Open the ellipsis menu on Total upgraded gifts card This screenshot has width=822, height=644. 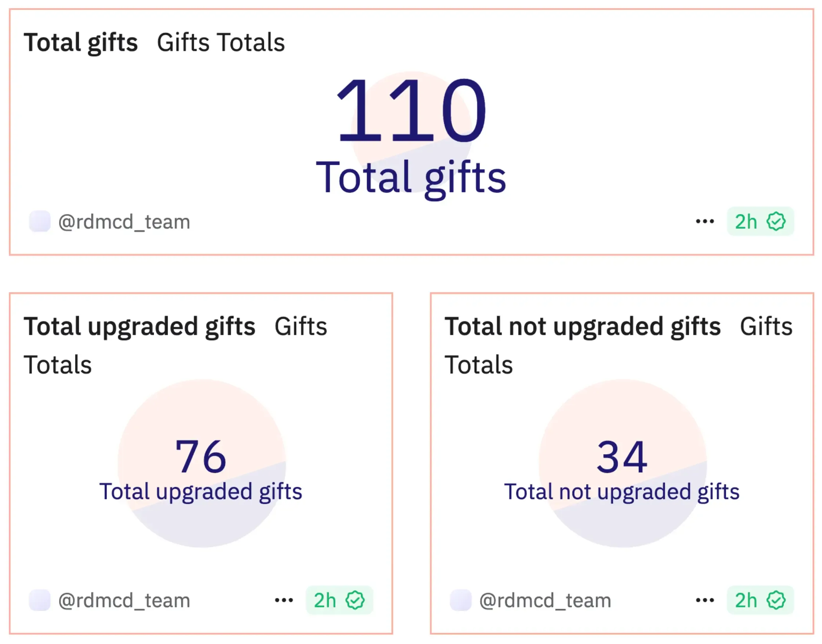(x=283, y=600)
